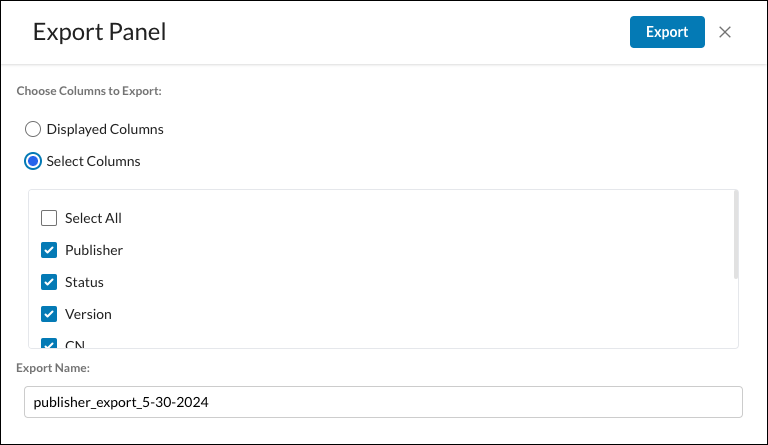
Task: Click the Status label in column list
Action: coord(84,282)
